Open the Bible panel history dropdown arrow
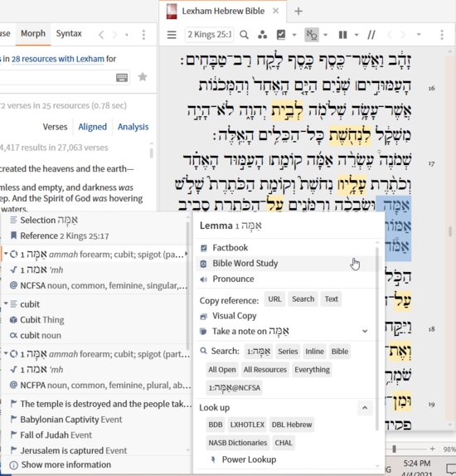This screenshot has width=456, height=476. (x=419, y=35)
